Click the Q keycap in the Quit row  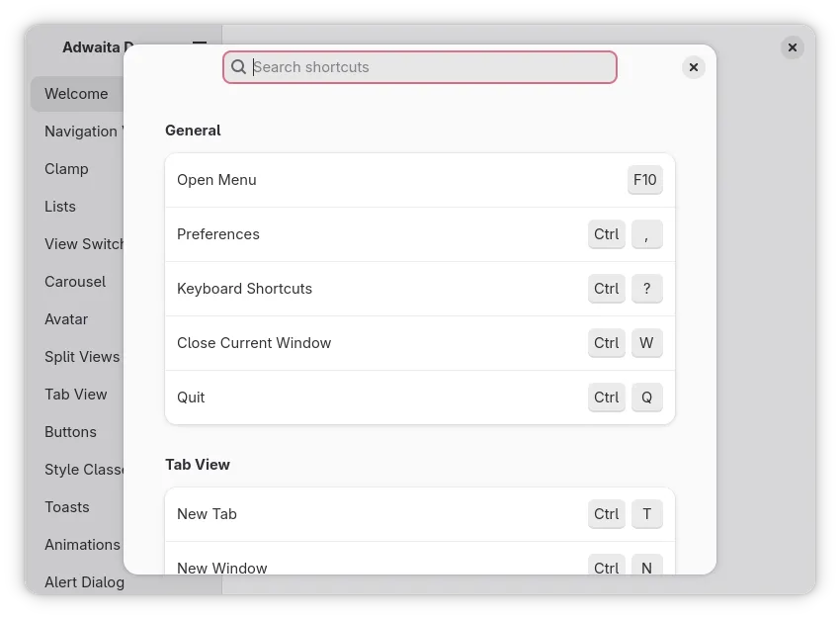[646, 398]
